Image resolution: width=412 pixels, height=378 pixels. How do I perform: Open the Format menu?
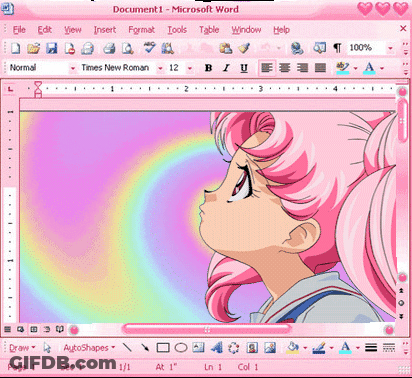pyautogui.click(x=142, y=30)
